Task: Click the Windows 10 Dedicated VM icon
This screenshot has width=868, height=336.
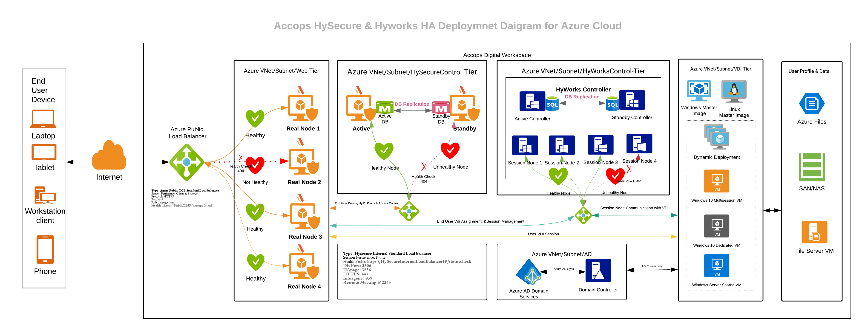Action: [717, 226]
